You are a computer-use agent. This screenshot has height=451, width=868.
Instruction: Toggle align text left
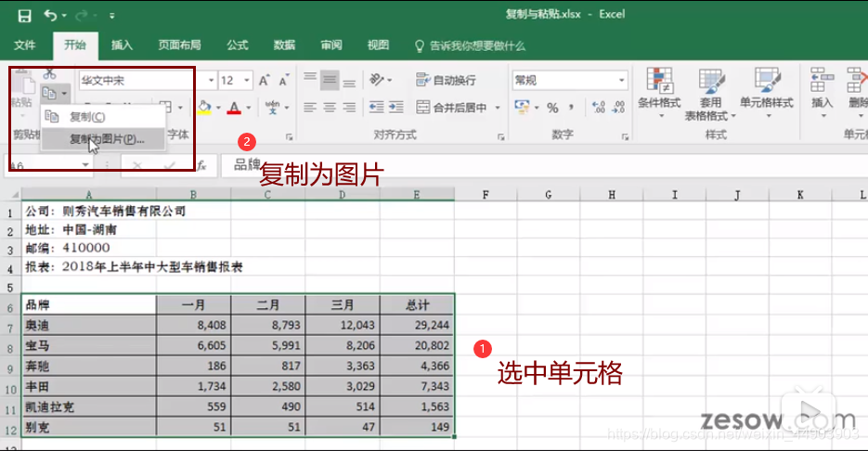click(310, 108)
